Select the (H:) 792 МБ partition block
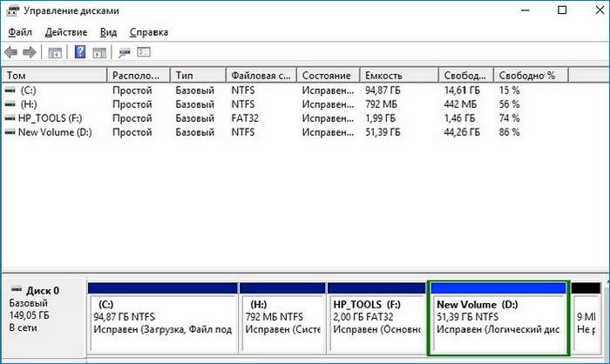 281,318
